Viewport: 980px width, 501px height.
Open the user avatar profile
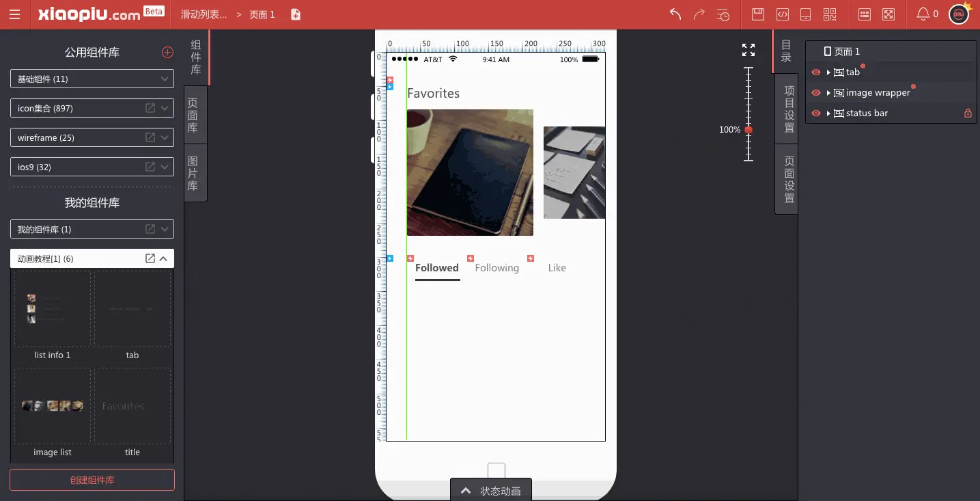coord(960,14)
